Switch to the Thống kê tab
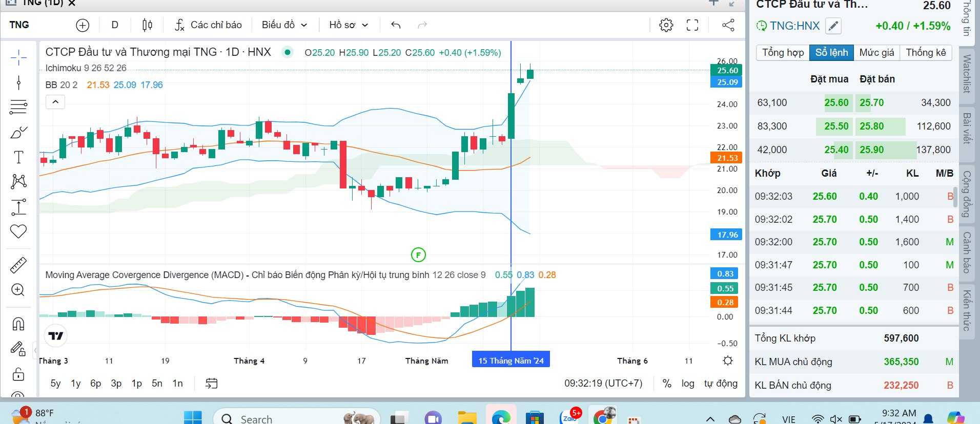The width and height of the screenshot is (980, 424). click(x=926, y=53)
